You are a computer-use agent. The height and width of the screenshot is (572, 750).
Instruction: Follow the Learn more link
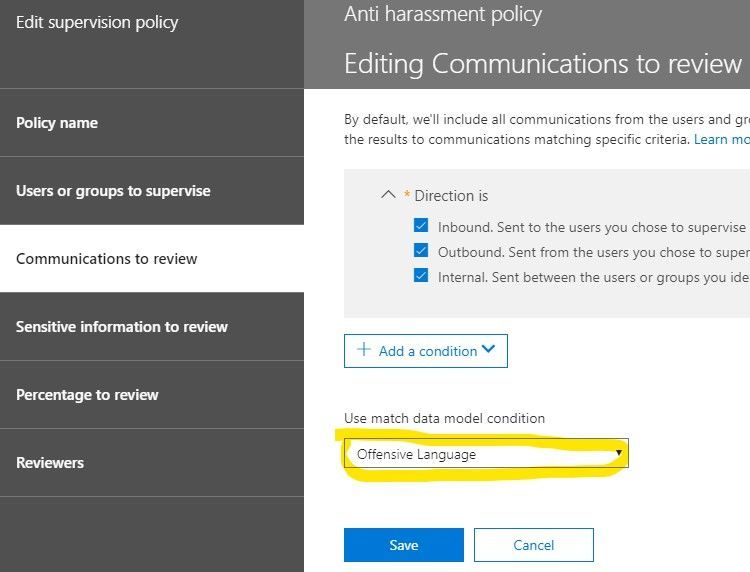coord(722,139)
